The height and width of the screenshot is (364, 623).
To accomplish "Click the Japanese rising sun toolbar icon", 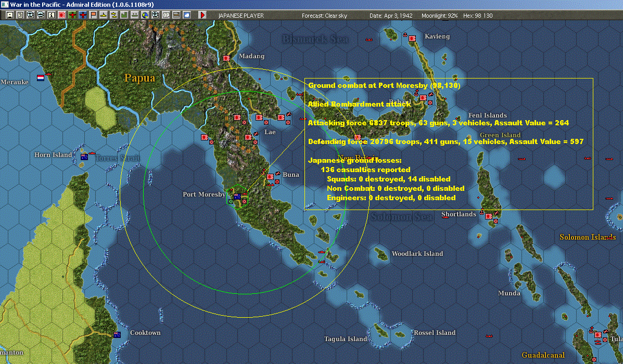I will pos(62,15).
